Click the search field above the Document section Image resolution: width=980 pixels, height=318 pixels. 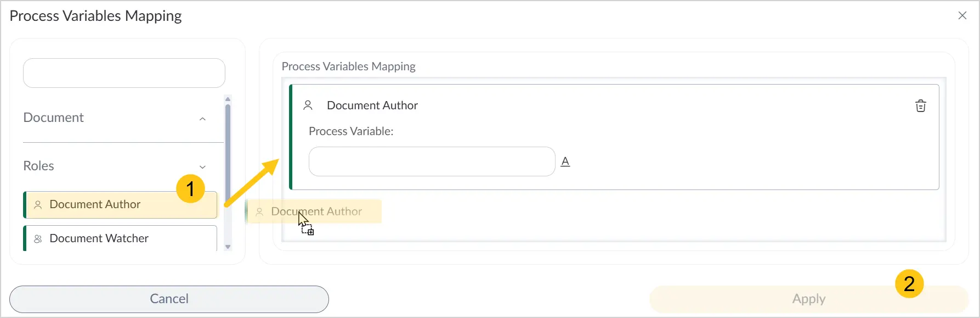pyautogui.click(x=124, y=73)
